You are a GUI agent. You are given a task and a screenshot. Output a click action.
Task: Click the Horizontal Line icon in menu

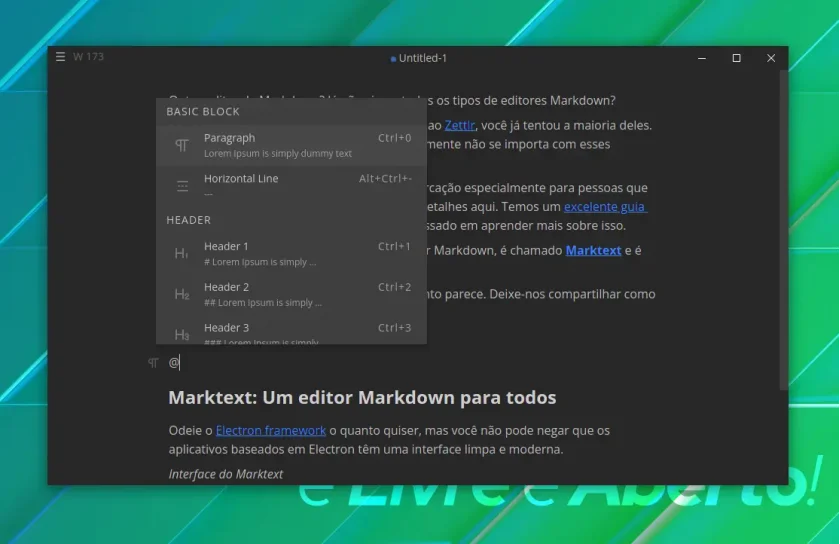point(182,186)
